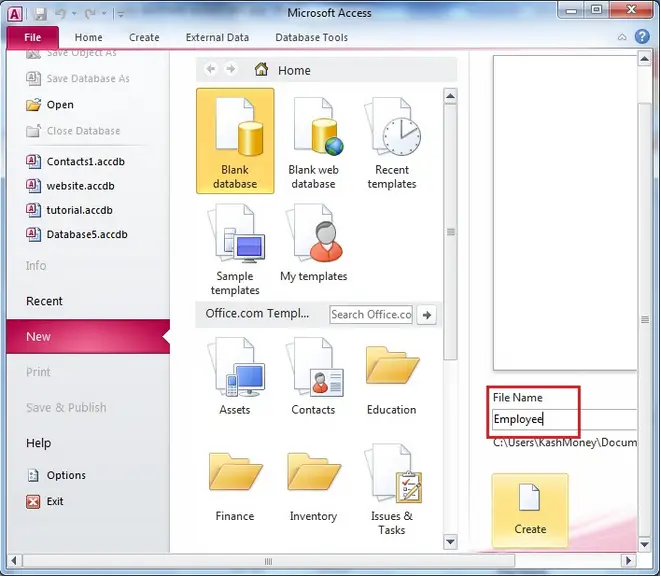Viewport: 661px width, 577px height.
Task: Click right pane scroll down arrow
Action: click(644, 544)
